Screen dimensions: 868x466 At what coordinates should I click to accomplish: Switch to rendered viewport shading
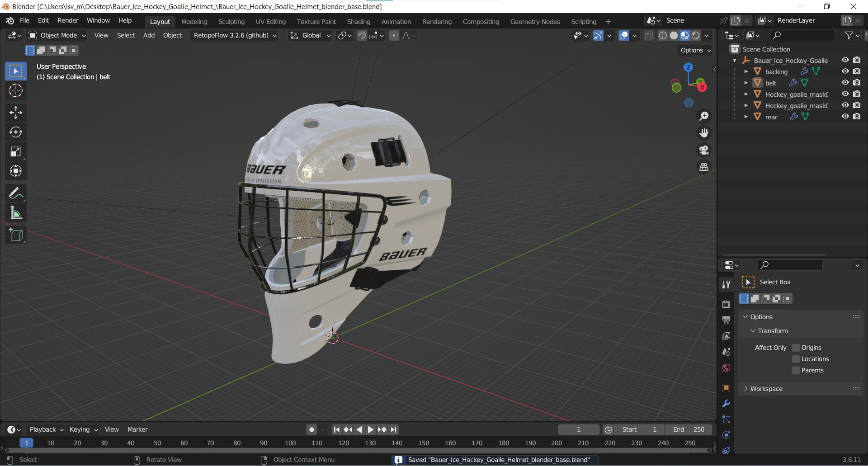(x=696, y=36)
